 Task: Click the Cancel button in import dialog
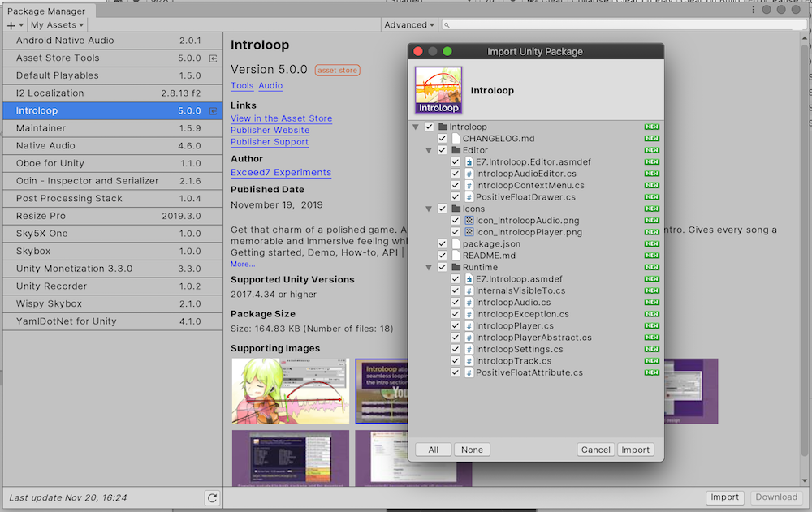pyautogui.click(x=595, y=450)
